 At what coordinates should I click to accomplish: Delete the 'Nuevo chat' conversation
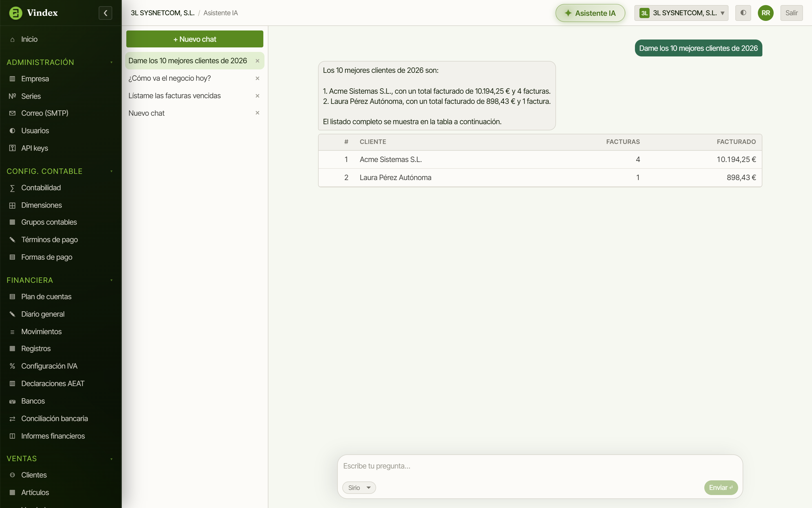tap(257, 113)
